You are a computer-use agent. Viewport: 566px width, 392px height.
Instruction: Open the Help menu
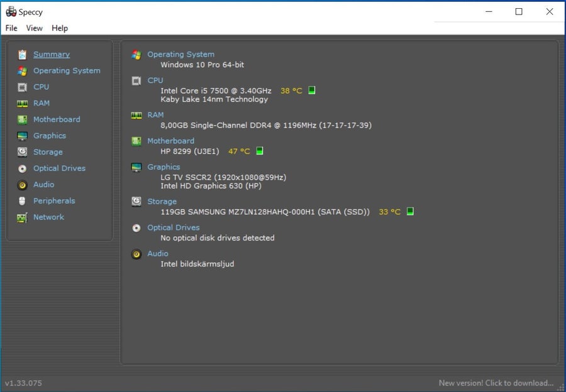(x=60, y=28)
